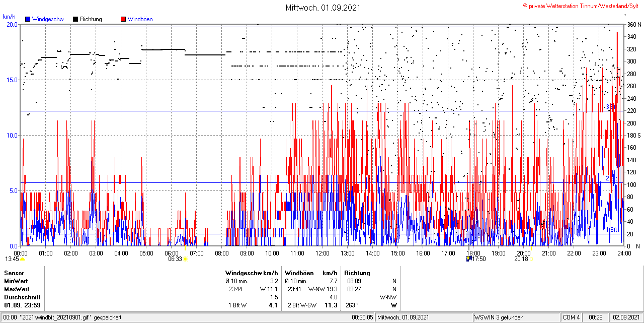Click the km/h unit label above left axis

tap(10, 17)
